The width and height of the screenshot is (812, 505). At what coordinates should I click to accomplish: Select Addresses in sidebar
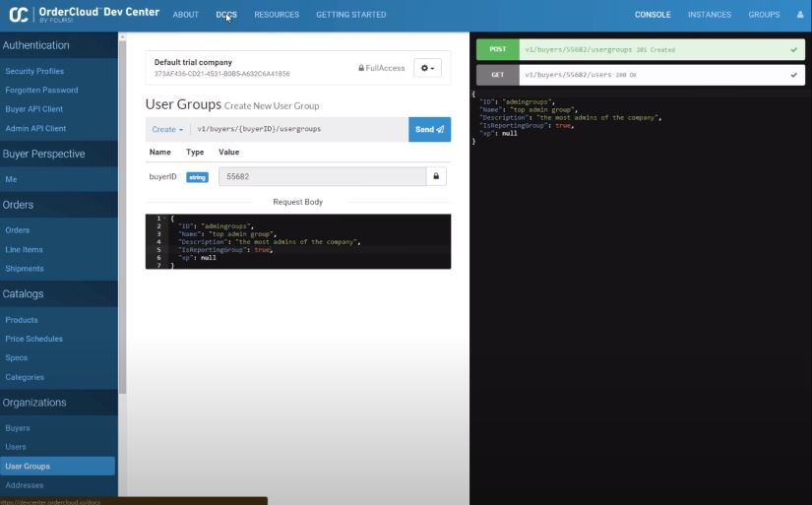[x=25, y=485]
